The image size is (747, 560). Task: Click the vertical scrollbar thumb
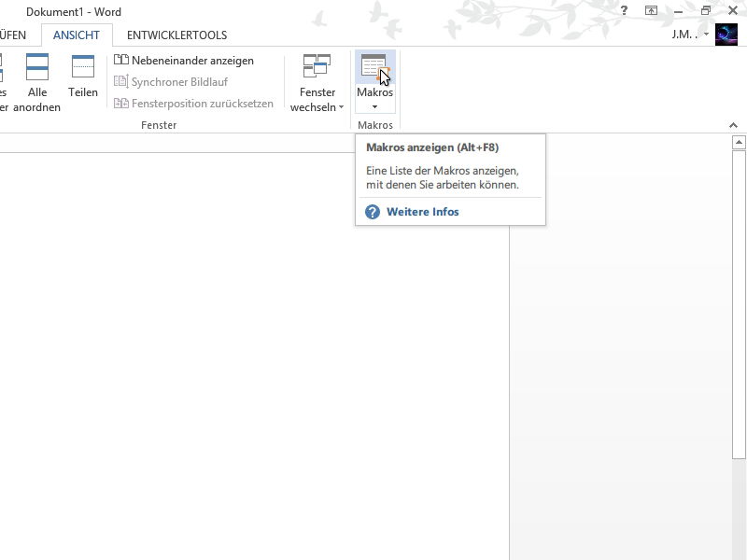click(x=739, y=305)
